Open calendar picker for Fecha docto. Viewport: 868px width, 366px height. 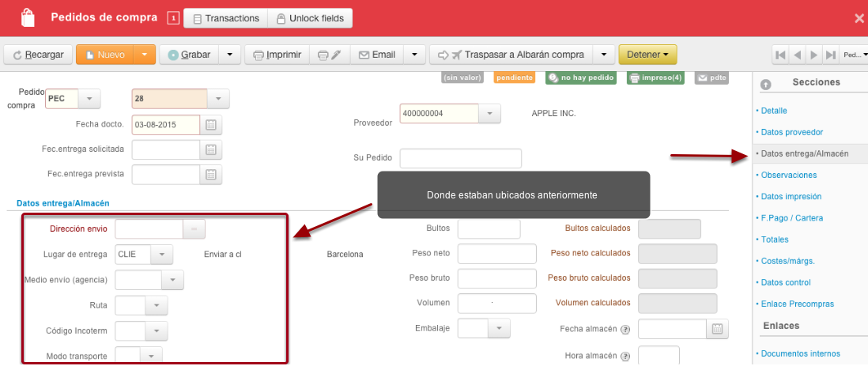tap(211, 125)
